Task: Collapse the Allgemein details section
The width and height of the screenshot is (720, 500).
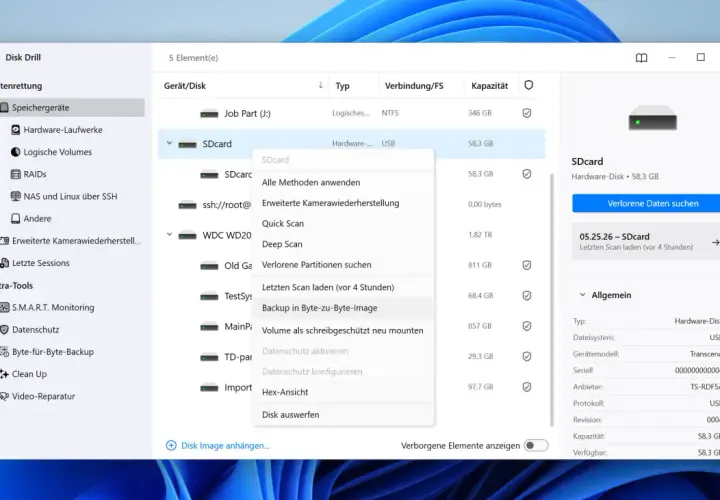Action: [x=582, y=295]
